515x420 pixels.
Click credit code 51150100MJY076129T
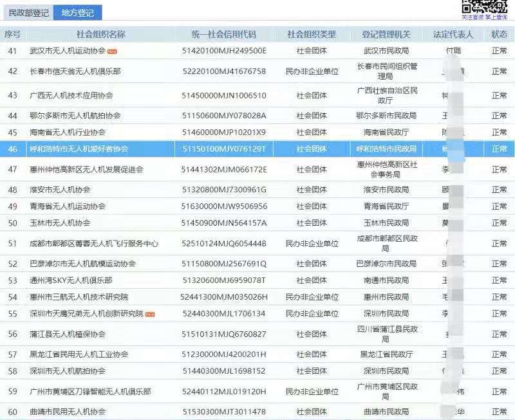[224, 149]
